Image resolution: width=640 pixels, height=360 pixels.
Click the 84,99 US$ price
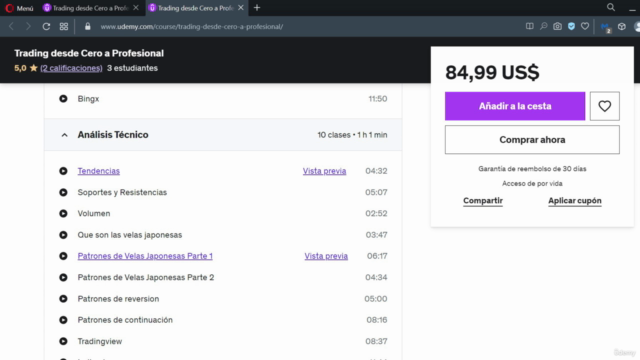point(492,73)
